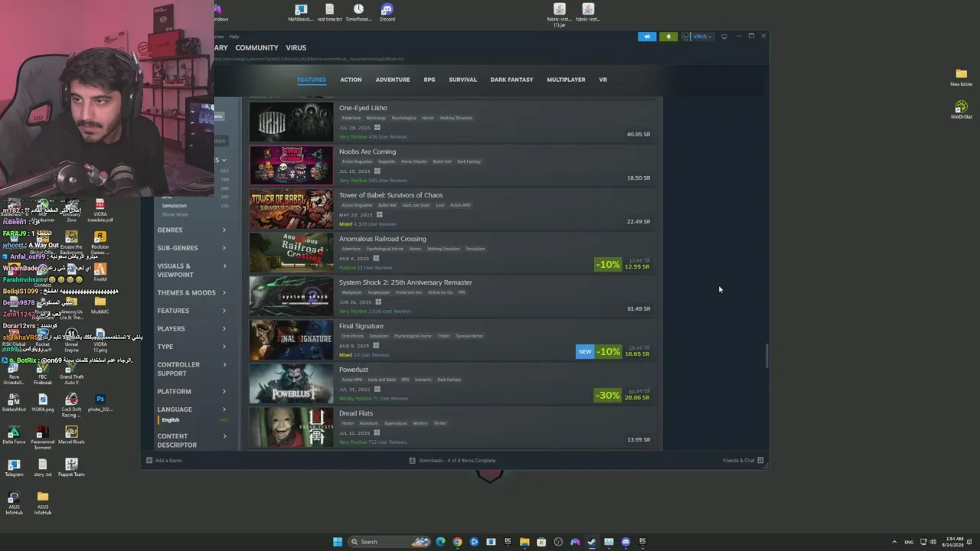Expand the FEATURES filter section
This screenshot has width=980, height=551.
(x=191, y=311)
